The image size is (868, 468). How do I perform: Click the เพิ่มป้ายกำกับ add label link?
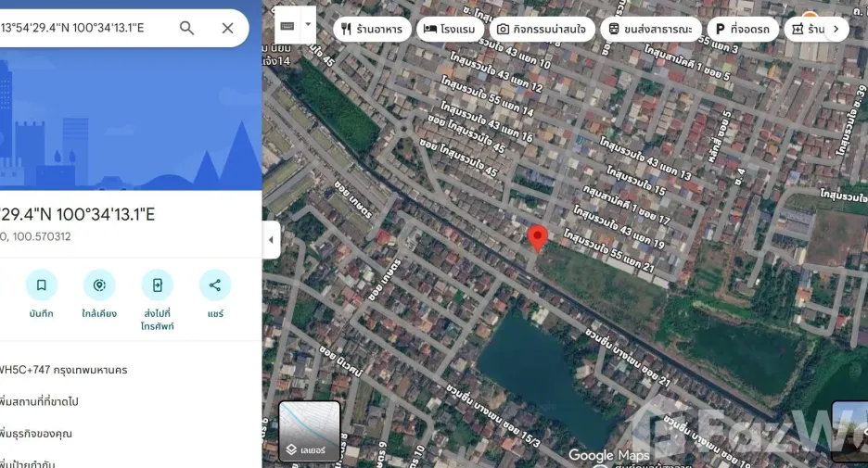tap(28, 463)
